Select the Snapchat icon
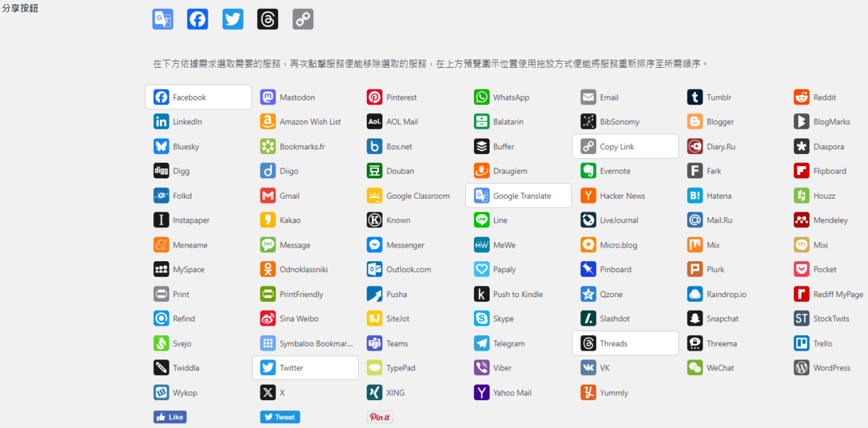This screenshot has height=428, width=868. [x=695, y=318]
